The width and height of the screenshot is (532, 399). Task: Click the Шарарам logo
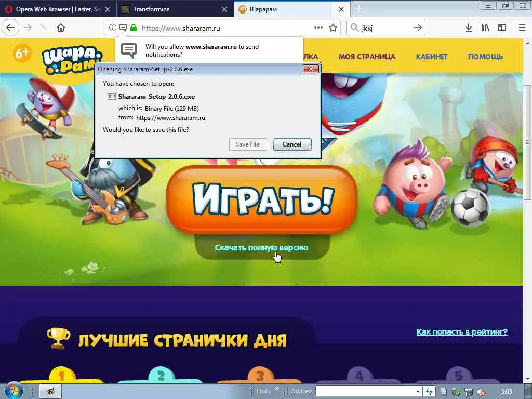click(x=72, y=59)
